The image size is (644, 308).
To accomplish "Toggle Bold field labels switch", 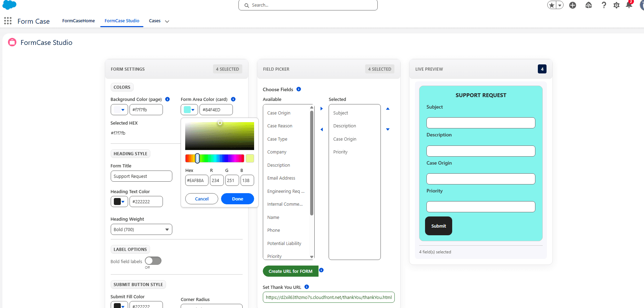I will pos(153,261).
